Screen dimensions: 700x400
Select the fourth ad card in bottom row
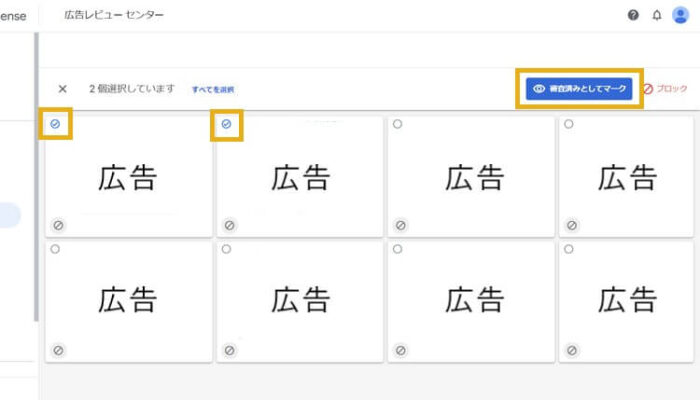click(568, 249)
